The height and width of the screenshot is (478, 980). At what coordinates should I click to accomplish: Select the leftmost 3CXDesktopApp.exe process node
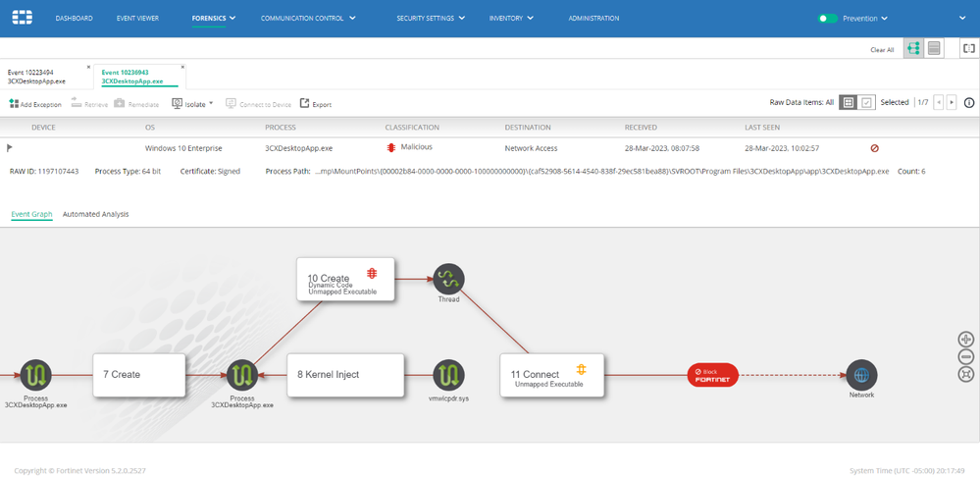pos(35,375)
